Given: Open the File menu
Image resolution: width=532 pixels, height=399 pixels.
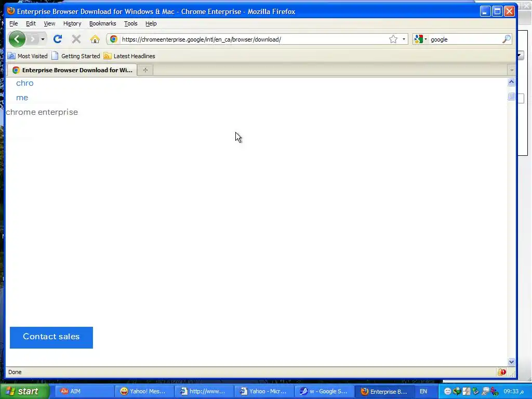Looking at the screenshot, I should [14, 23].
